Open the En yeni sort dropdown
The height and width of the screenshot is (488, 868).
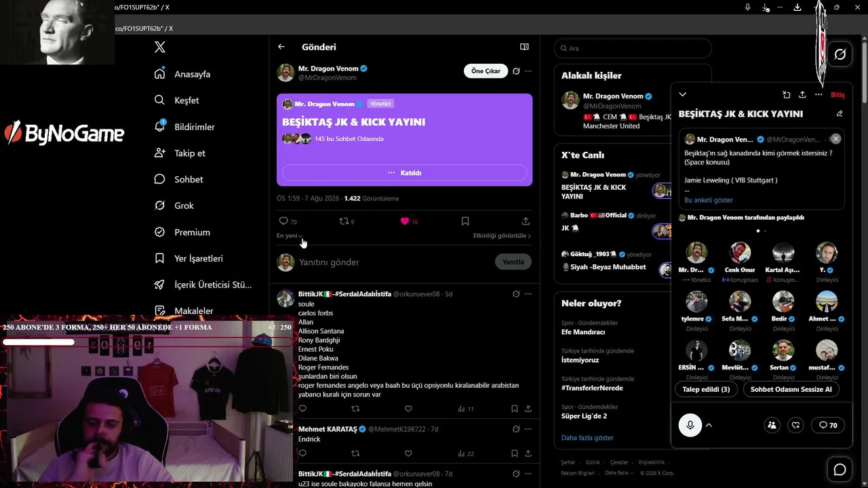[x=290, y=236]
